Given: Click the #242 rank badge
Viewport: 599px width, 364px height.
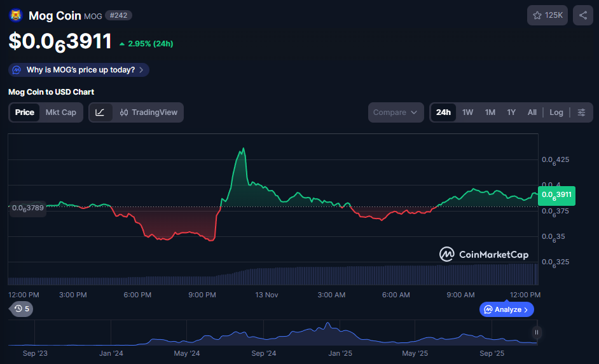Looking at the screenshot, I should tap(118, 16).
